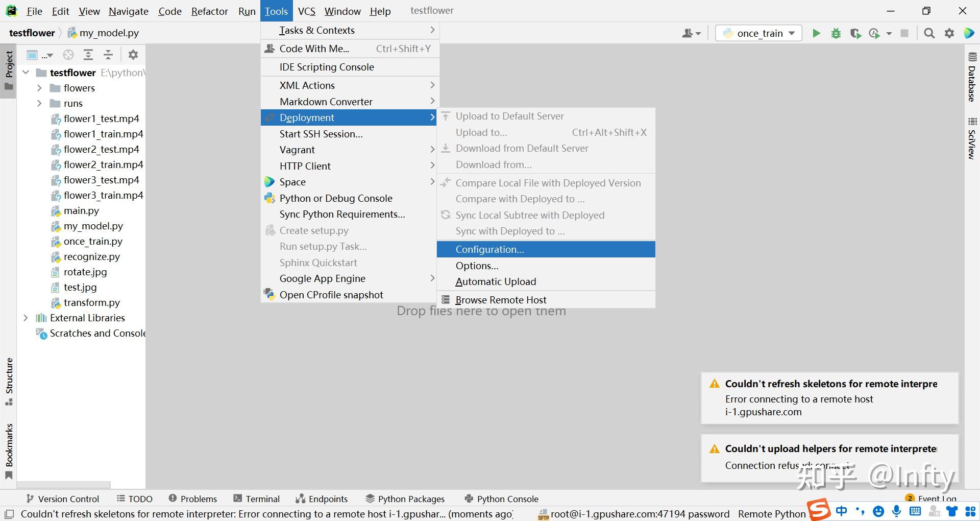This screenshot has width=980, height=521.
Task: Click the Stop square icon
Action: point(904,33)
